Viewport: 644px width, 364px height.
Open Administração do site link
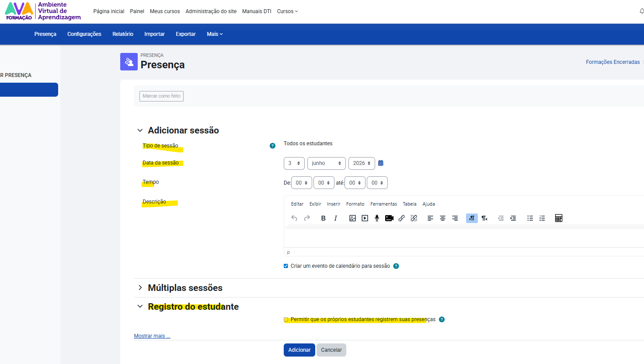point(211,11)
